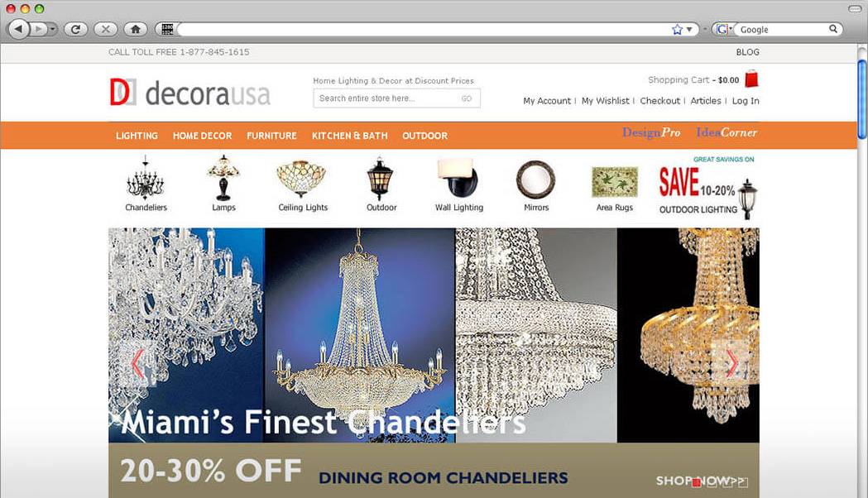Viewport: 868px width, 498px height.
Task: Select the Wall Lighting category icon
Action: pos(458,178)
